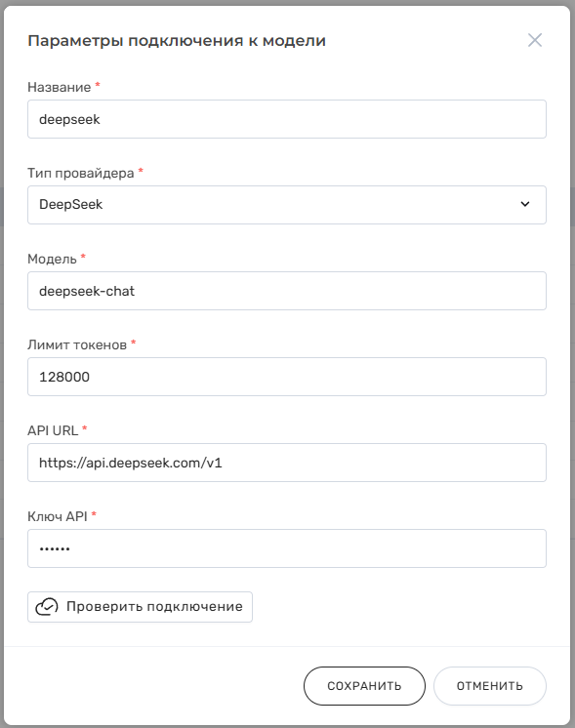Click the API URL label text
575x728 pixels.
pyautogui.click(x=53, y=430)
